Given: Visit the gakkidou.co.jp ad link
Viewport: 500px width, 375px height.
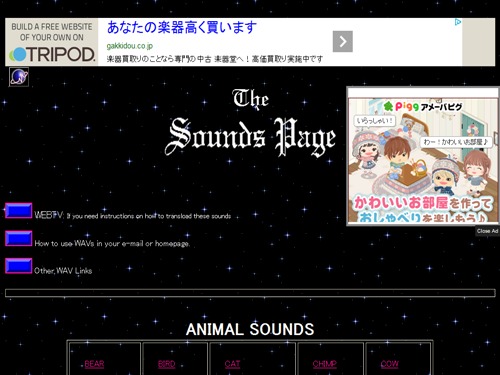Looking at the screenshot, I should click(x=130, y=46).
